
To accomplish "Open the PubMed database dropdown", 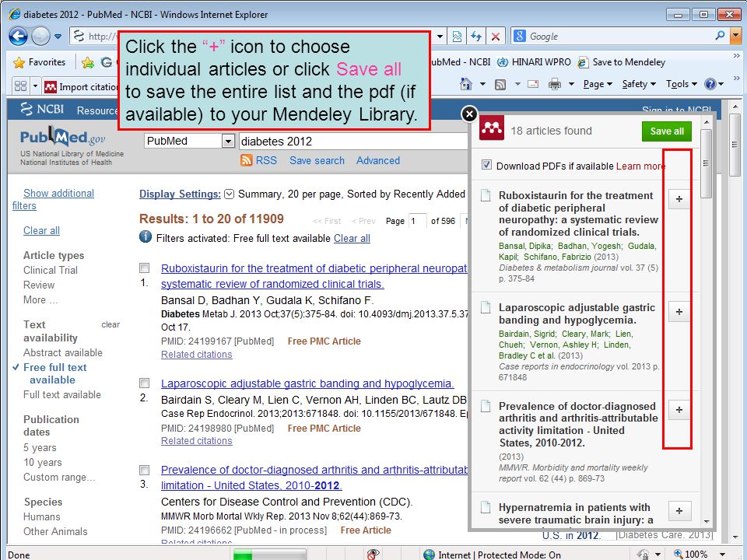I will pyautogui.click(x=189, y=141).
